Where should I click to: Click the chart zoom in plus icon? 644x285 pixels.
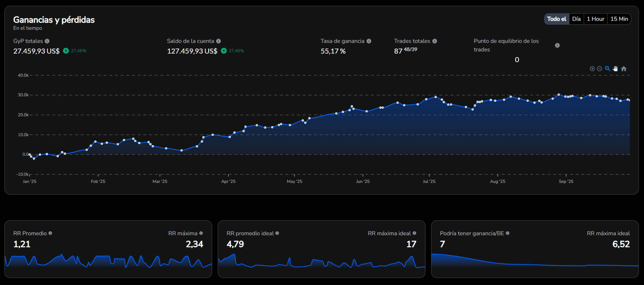coord(592,69)
